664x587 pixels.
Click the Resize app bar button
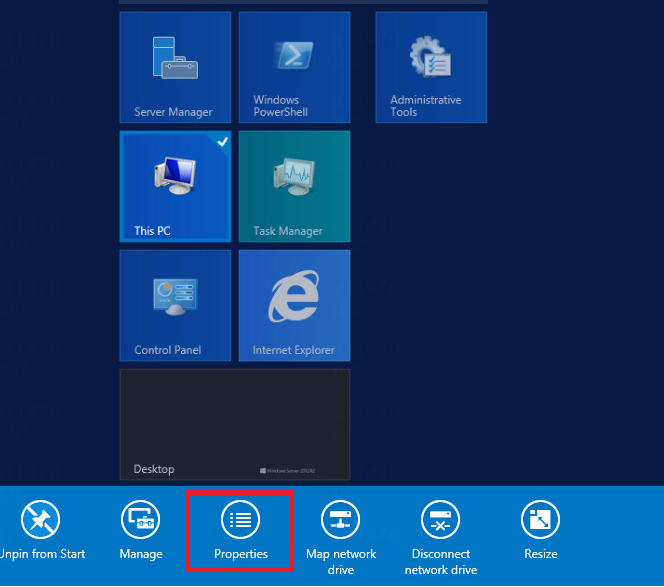click(x=540, y=529)
